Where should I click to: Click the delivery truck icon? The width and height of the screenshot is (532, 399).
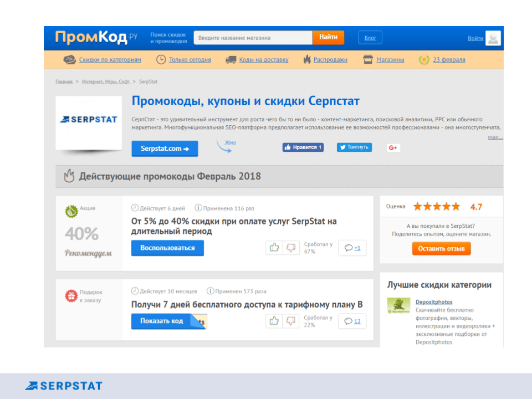pyautogui.click(x=231, y=60)
